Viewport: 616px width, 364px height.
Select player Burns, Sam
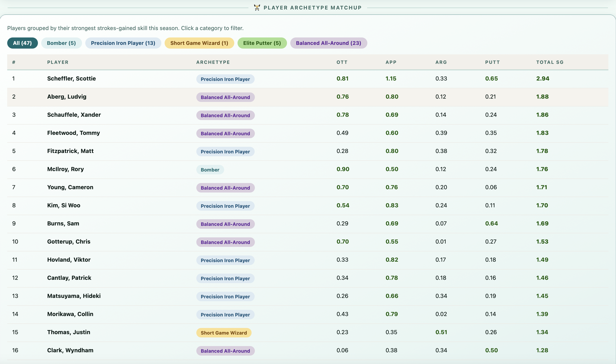tap(63, 223)
